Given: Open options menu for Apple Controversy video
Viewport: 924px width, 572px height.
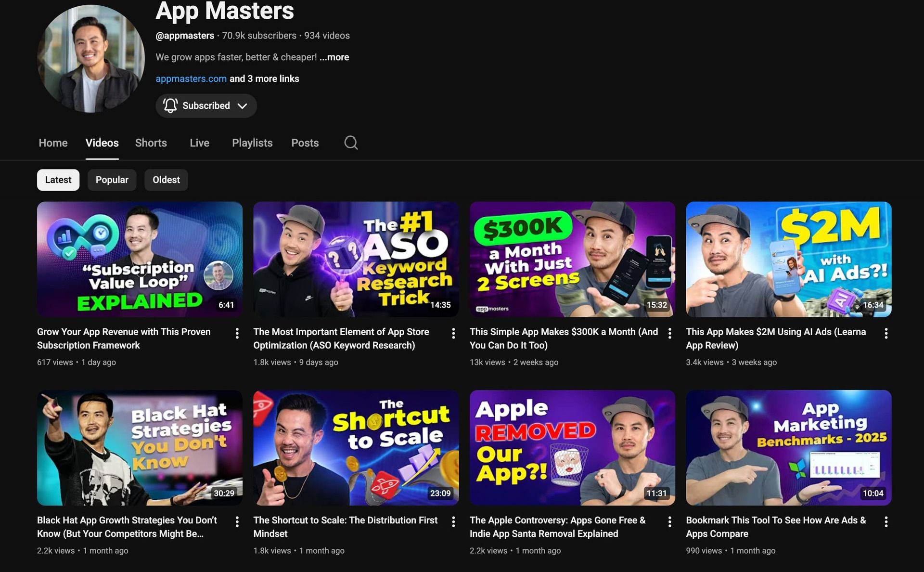Looking at the screenshot, I should pos(669,521).
